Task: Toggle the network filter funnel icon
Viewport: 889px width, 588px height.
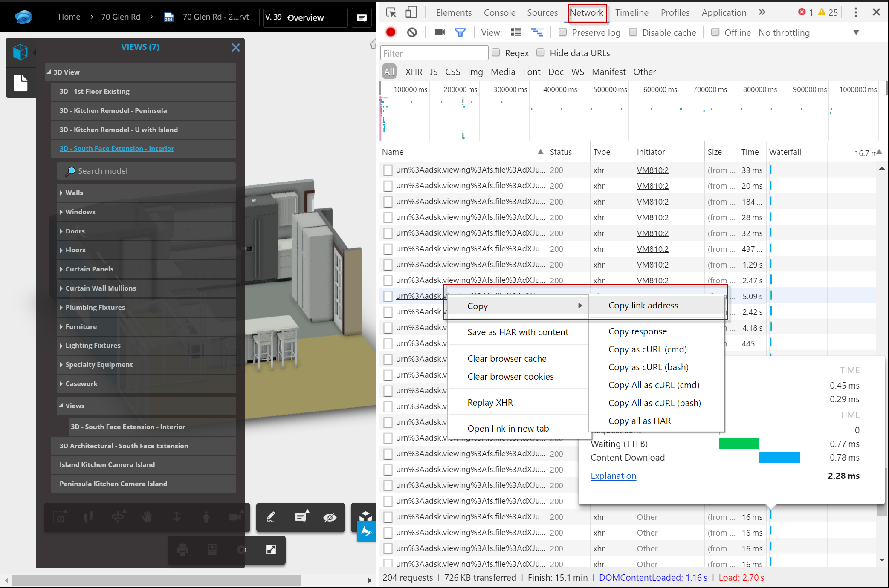Action: [x=460, y=32]
